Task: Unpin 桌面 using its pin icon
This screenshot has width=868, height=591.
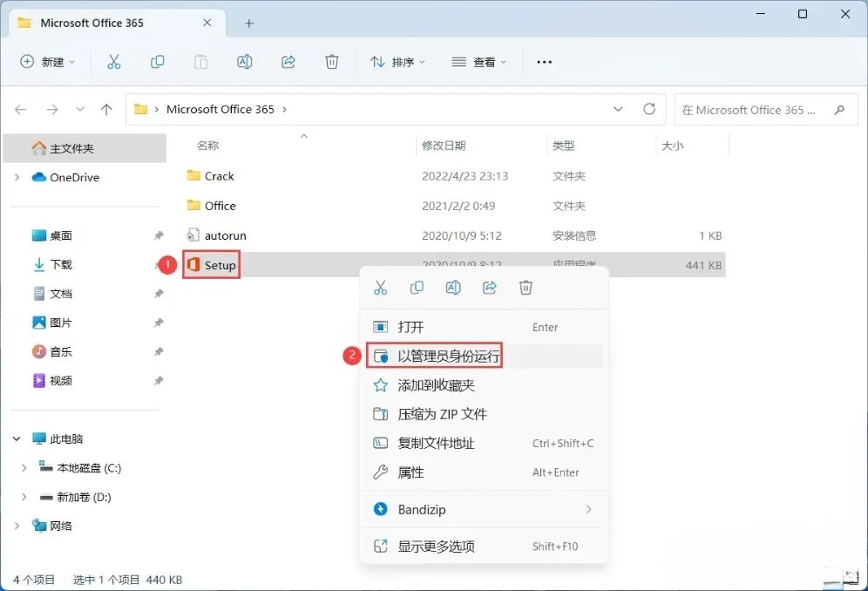Action: coord(159,235)
